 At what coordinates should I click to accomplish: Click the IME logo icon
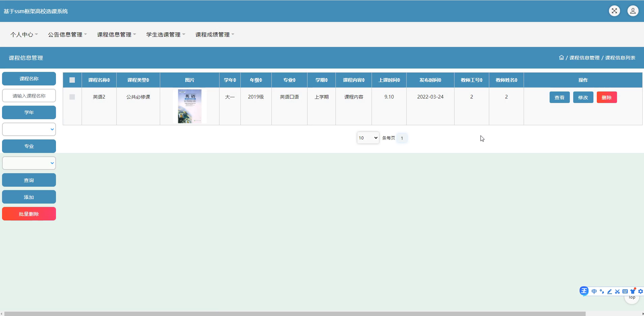coord(584,291)
